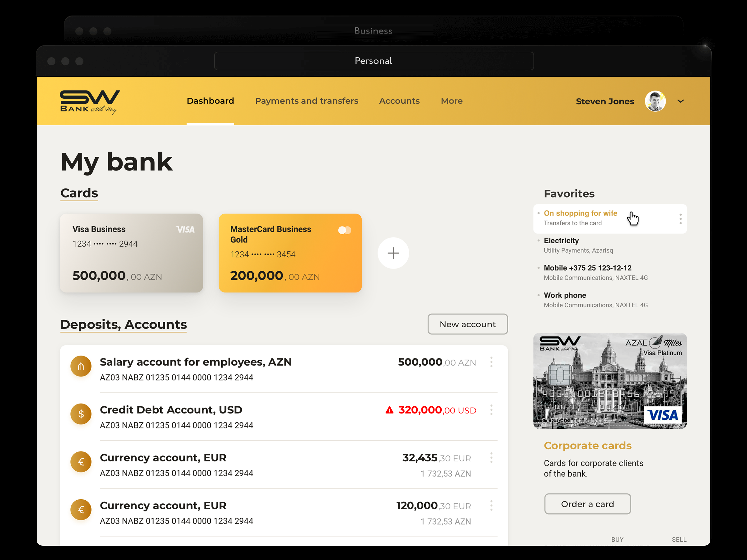Click the 120,000,30 EUR balance
Viewport: 747px width, 560px height.
click(434, 506)
